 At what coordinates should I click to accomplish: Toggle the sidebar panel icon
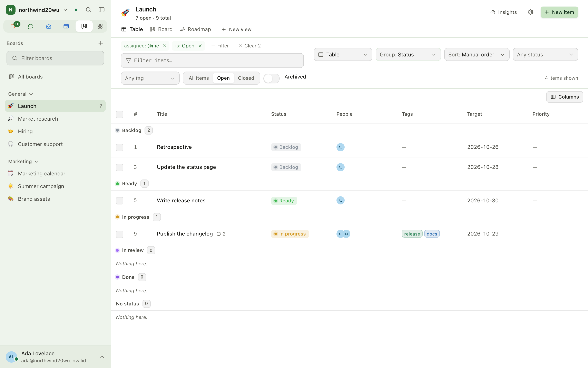point(101,10)
